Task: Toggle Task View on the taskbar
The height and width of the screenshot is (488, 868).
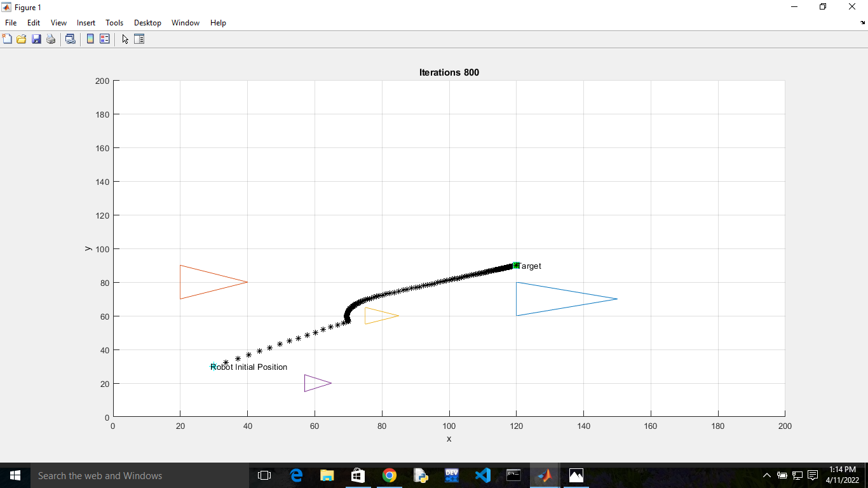Action: [x=264, y=475]
